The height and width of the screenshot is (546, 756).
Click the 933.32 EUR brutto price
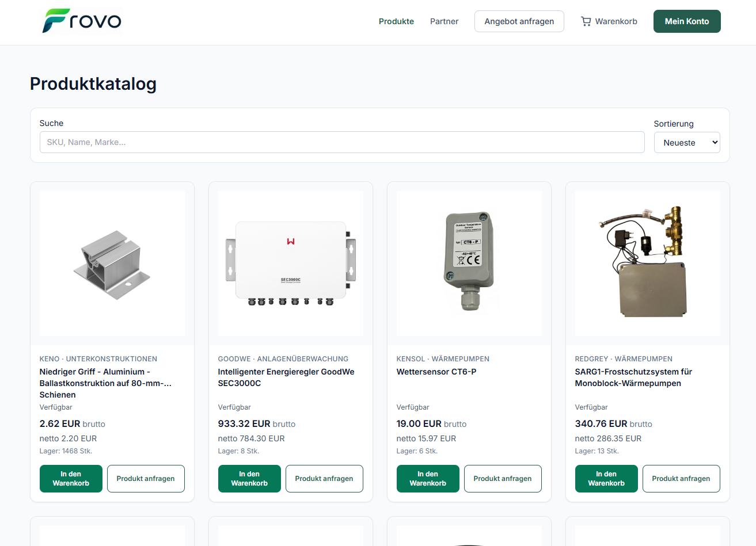coord(257,423)
